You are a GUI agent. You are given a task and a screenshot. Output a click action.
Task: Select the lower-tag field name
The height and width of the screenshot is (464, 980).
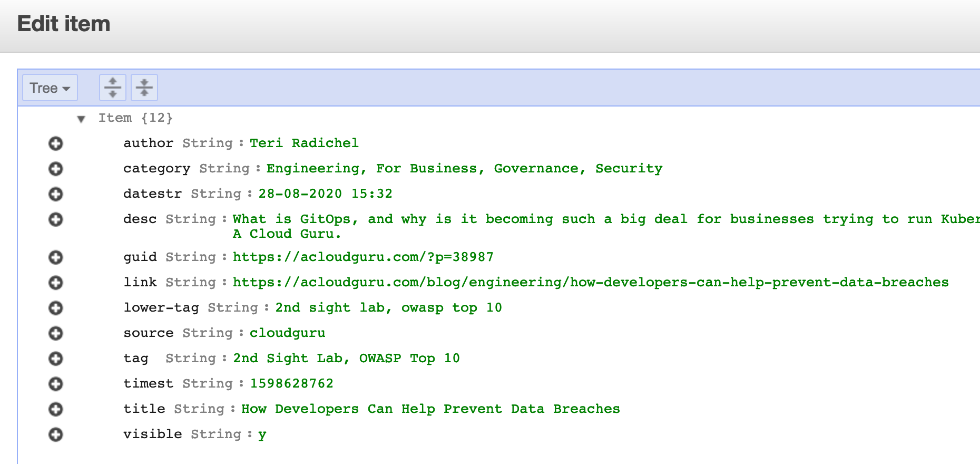[x=161, y=307]
